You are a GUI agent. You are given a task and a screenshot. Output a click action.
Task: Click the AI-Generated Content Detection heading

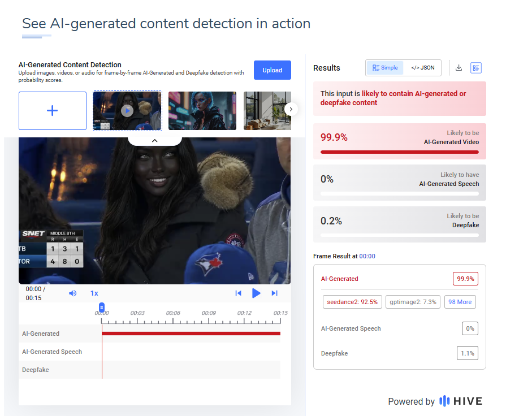coord(70,64)
